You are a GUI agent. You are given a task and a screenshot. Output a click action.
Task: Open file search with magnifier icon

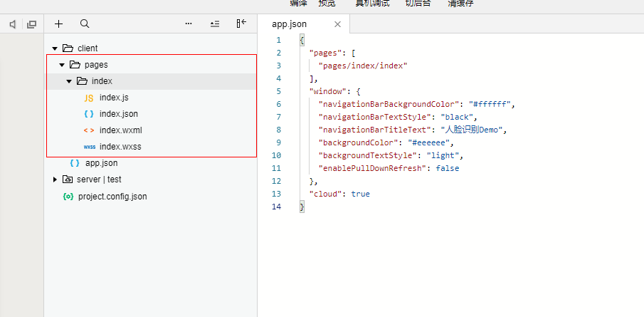click(85, 24)
